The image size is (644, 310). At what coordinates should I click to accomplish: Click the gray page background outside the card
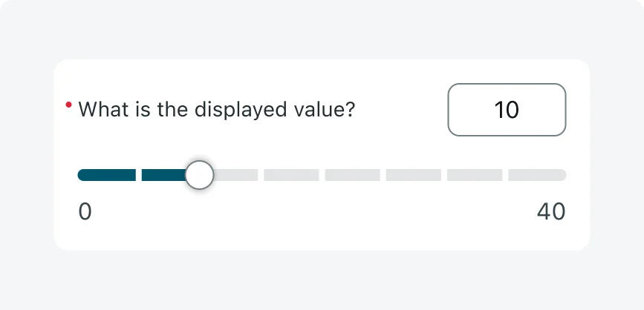[x=319, y=280]
